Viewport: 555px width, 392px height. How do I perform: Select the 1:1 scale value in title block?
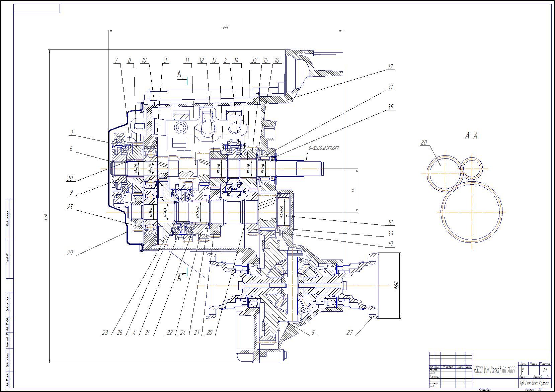click(x=545, y=370)
